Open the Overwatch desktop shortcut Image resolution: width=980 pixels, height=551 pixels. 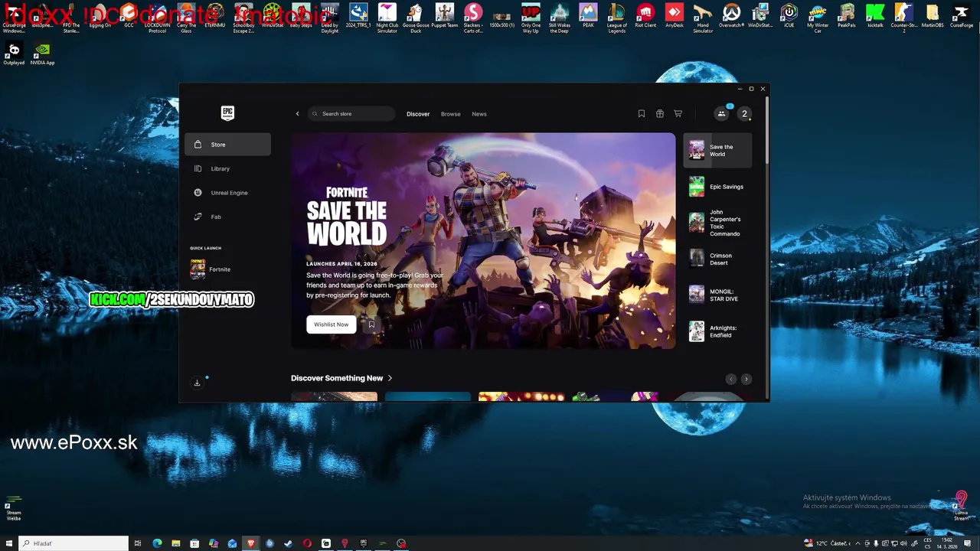[x=732, y=16]
